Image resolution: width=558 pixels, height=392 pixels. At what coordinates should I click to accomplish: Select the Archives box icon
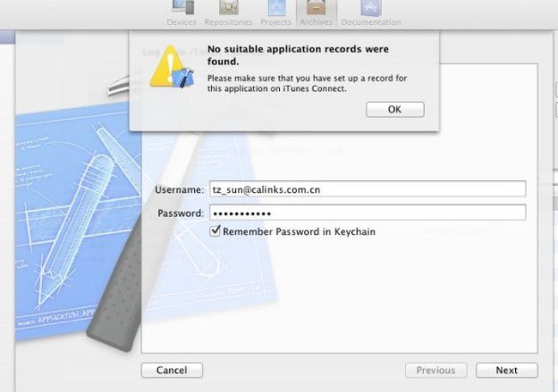pyautogui.click(x=316, y=7)
